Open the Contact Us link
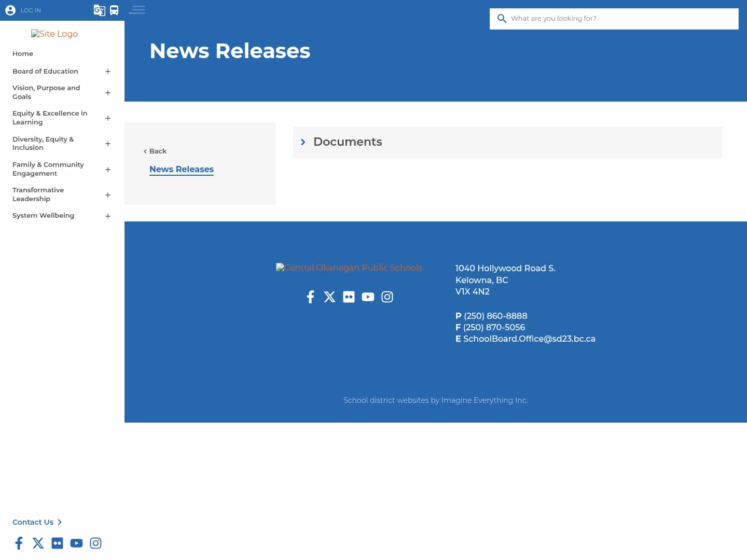The image size is (747, 560). [x=33, y=522]
